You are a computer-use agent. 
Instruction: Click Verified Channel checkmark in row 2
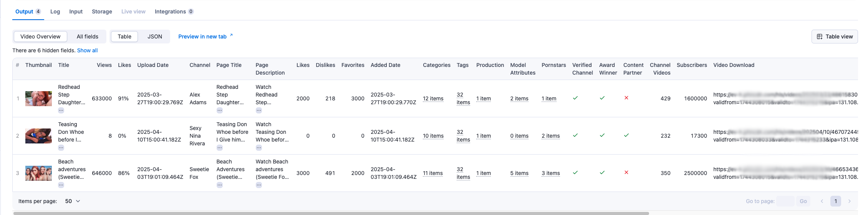[x=575, y=135]
